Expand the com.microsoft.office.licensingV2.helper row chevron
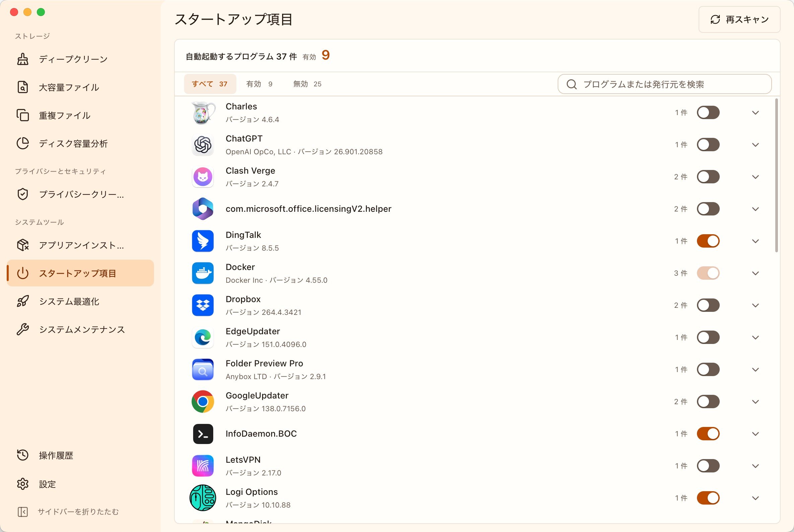Screen dimensions: 794x532 pos(755,209)
